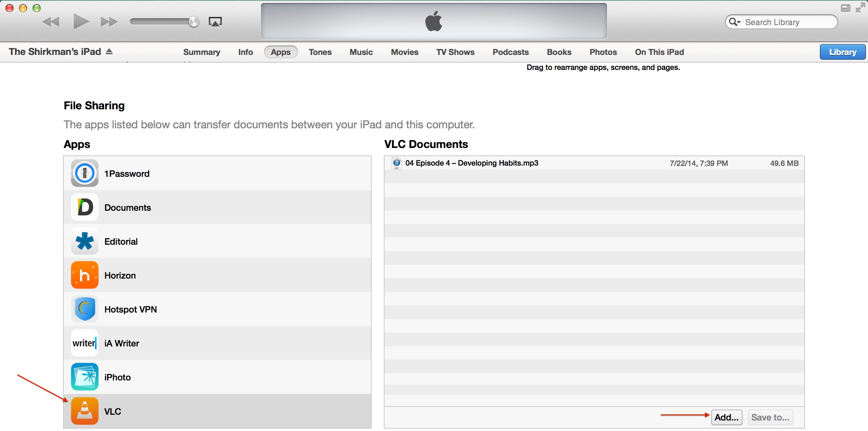Go to the Podcasts tab

(x=511, y=52)
